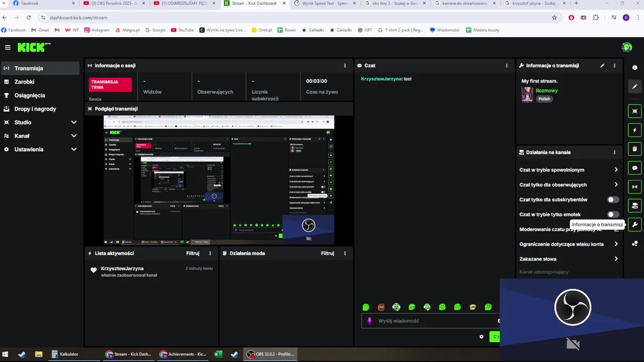Open Lista aktywności three-dot menu
Image resolution: width=644 pixels, height=362 pixels.
pyautogui.click(x=210, y=253)
